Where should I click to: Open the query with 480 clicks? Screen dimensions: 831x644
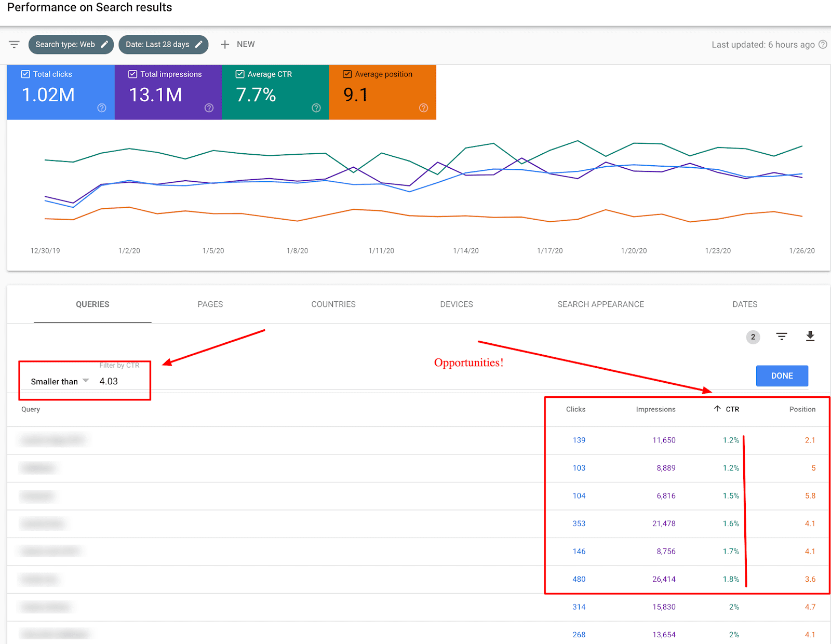[x=579, y=579]
